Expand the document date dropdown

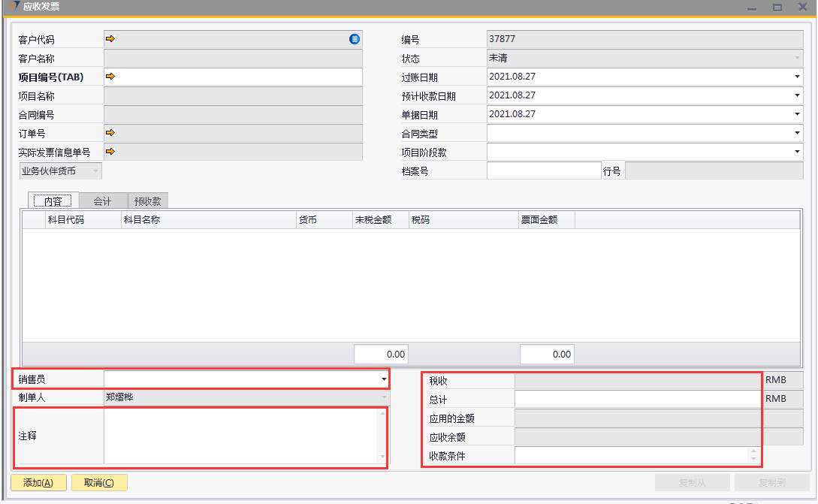[x=796, y=114]
